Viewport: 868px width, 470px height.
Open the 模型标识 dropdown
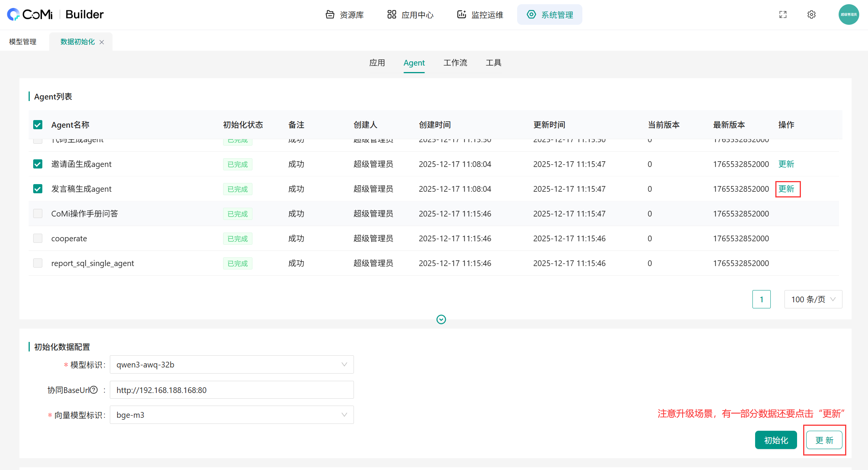point(231,364)
